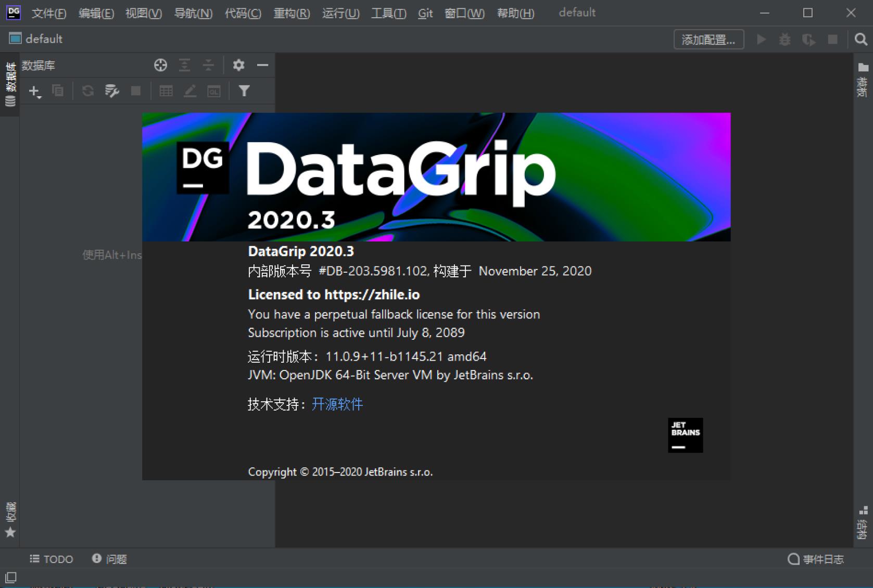This screenshot has height=588, width=873.
Task: Open Search Everywhere magnifier icon
Action: click(x=861, y=40)
